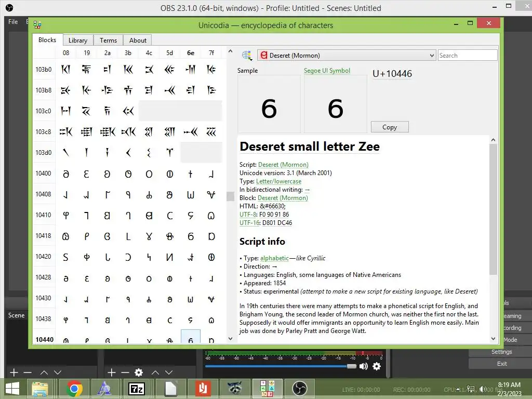
Task: Open the red app taskbar icon
Action: coord(203,389)
